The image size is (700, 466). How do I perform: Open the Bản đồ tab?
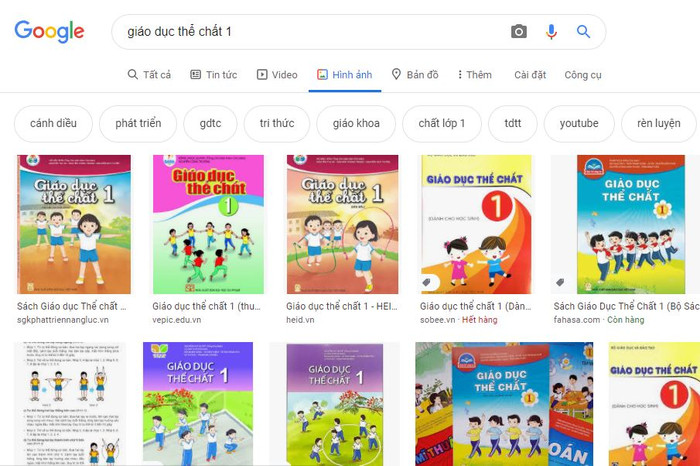coord(415,75)
